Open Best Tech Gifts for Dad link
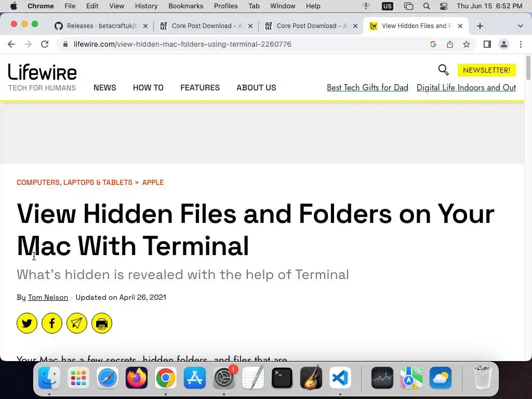The width and height of the screenshot is (532, 399). coord(367,87)
